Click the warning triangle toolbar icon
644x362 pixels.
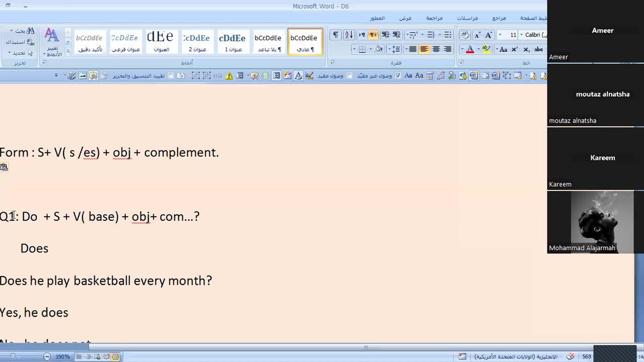(x=229, y=75)
